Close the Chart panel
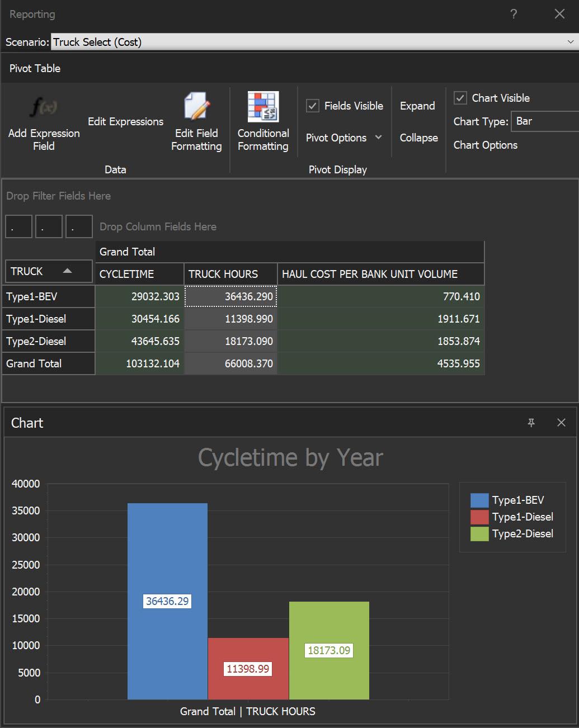Viewport: 579px width, 728px height. tap(562, 423)
